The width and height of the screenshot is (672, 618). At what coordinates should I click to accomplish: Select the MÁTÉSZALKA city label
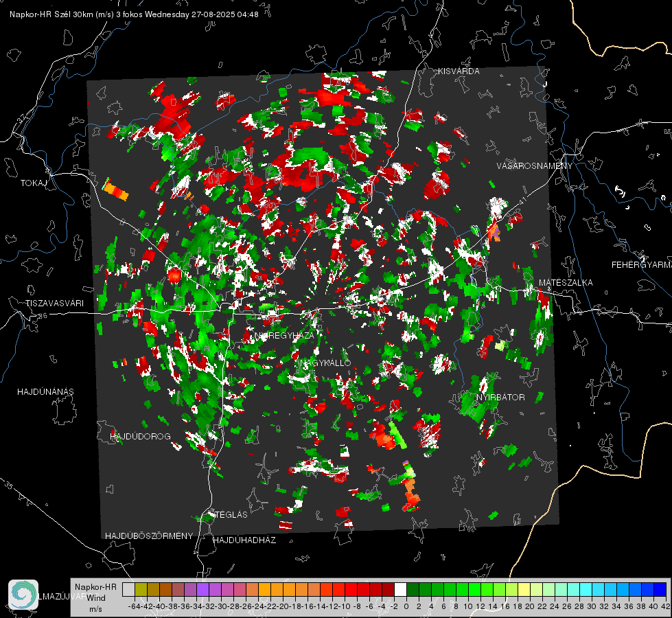tap(566, 283)
